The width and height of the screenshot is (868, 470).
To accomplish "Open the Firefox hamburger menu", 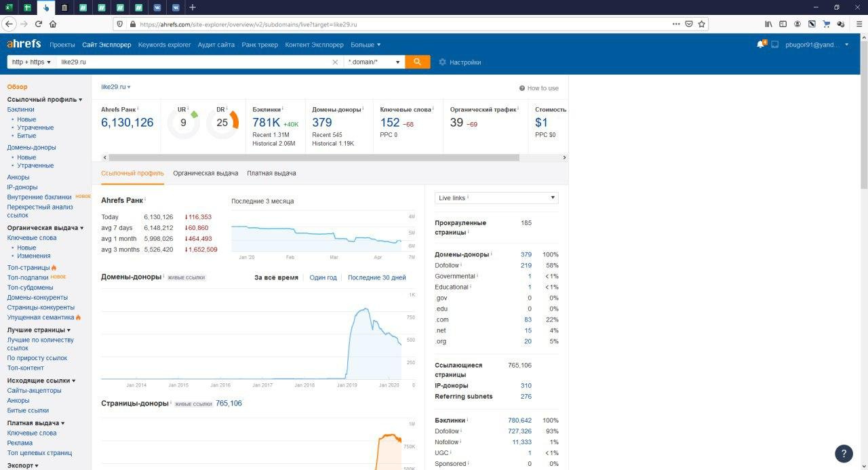I will [859, 24].
